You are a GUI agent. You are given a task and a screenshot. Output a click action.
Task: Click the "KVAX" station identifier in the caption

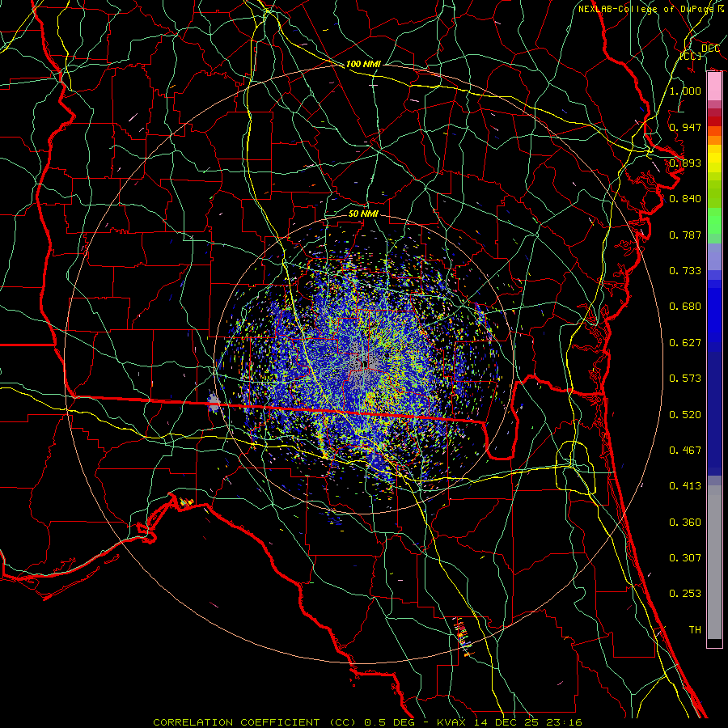pyautogui.click(x=451, y=722)
